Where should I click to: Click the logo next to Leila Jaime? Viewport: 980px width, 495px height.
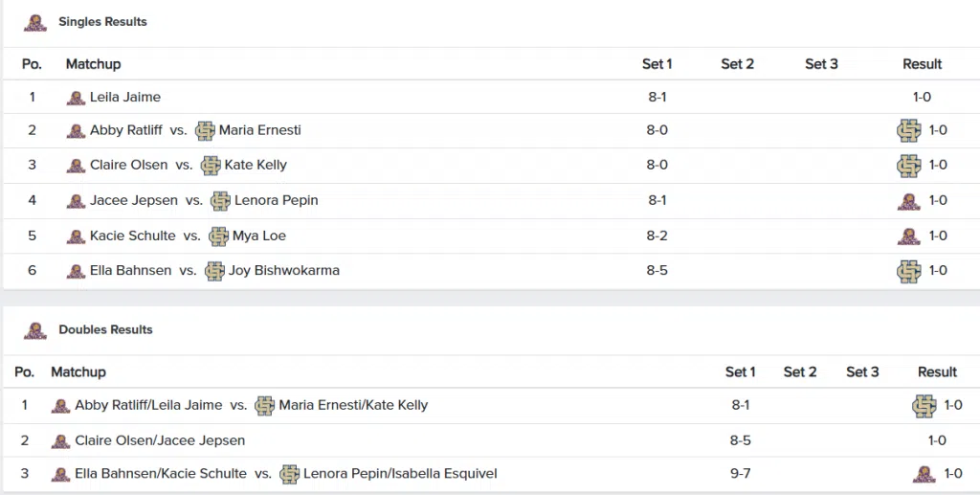[x=76, y=98]
